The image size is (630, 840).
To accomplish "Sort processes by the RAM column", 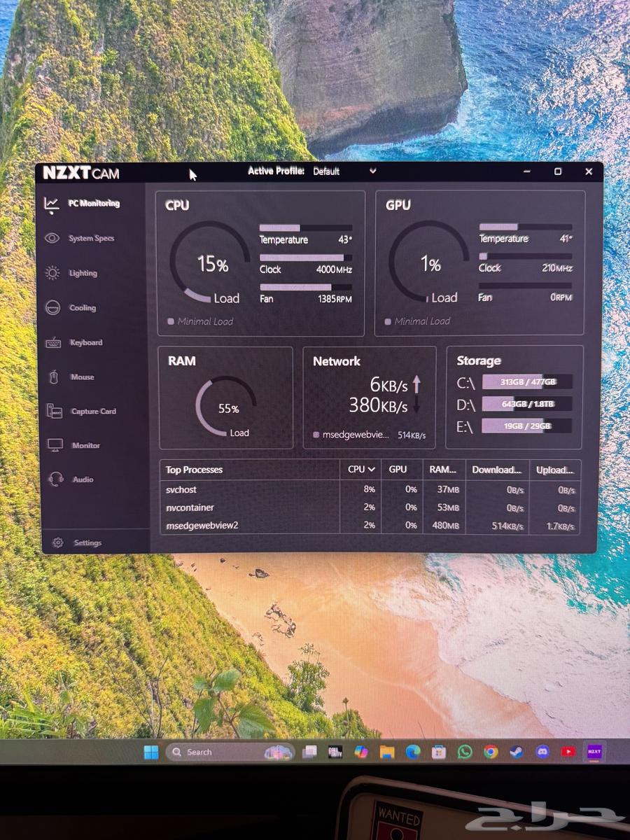I will 443,470.
